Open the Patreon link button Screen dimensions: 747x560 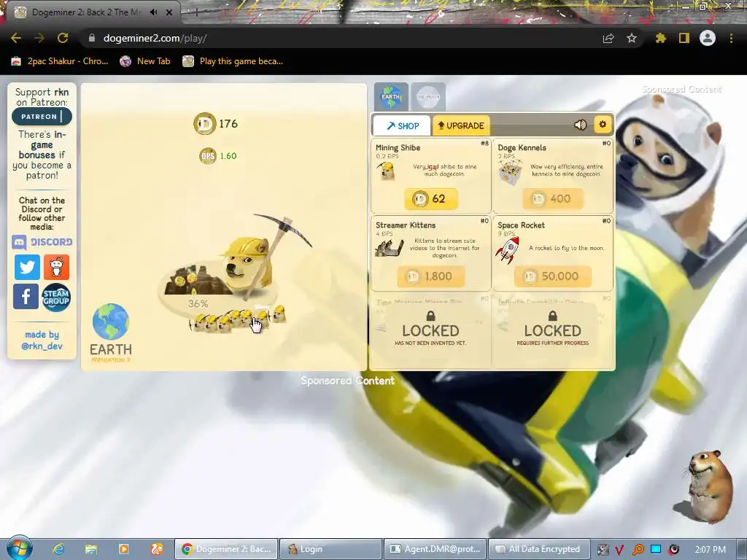pyautogui.click(x=42, y=116)
